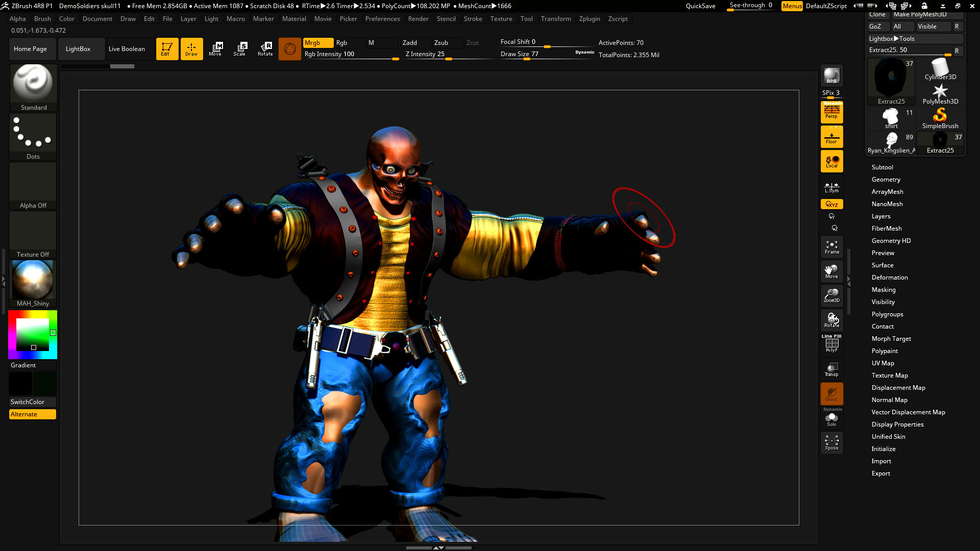980x551 pixels.
Task: Open the Dots stroke picker
Action: (33, 137)
